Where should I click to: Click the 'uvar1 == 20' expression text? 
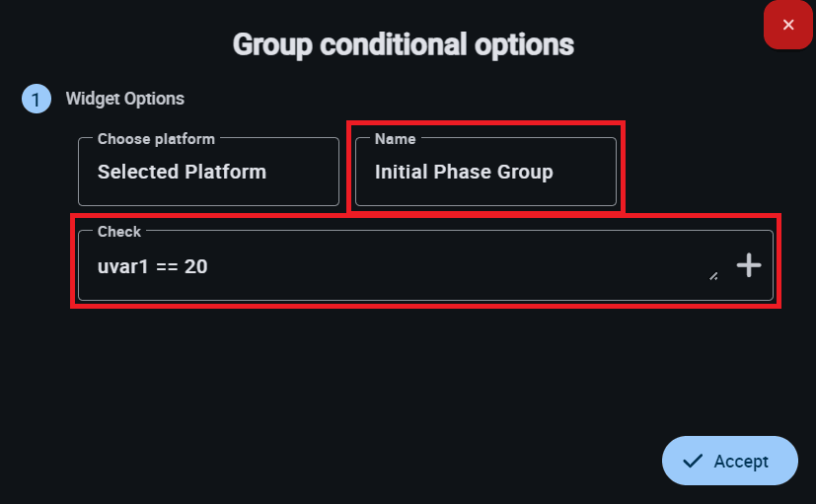152,266
